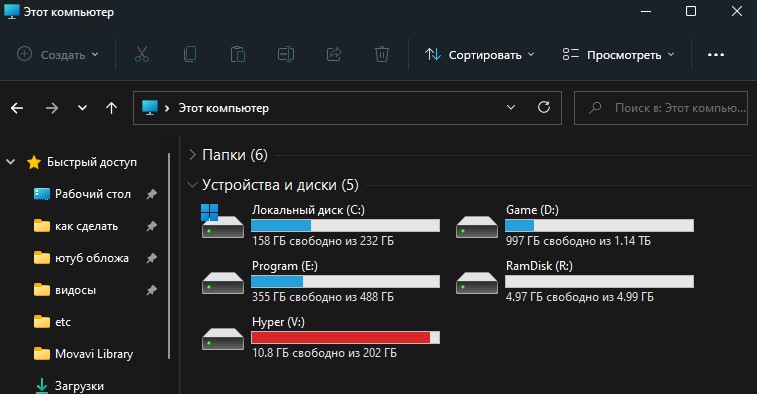This screenshot has width=757, height=394.
Task: Click the RamDisk (R:) usage bar
Action: tap(600, 281)
